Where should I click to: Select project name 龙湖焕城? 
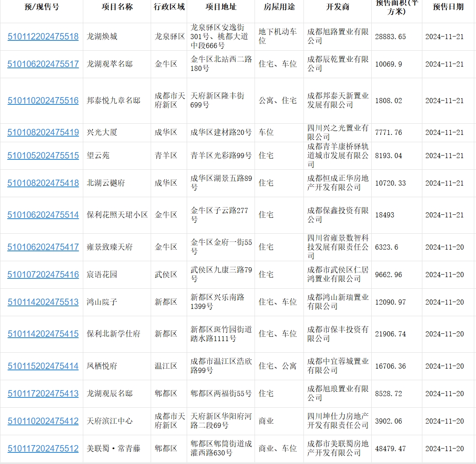pyautogui.click(x=102, y=37)
